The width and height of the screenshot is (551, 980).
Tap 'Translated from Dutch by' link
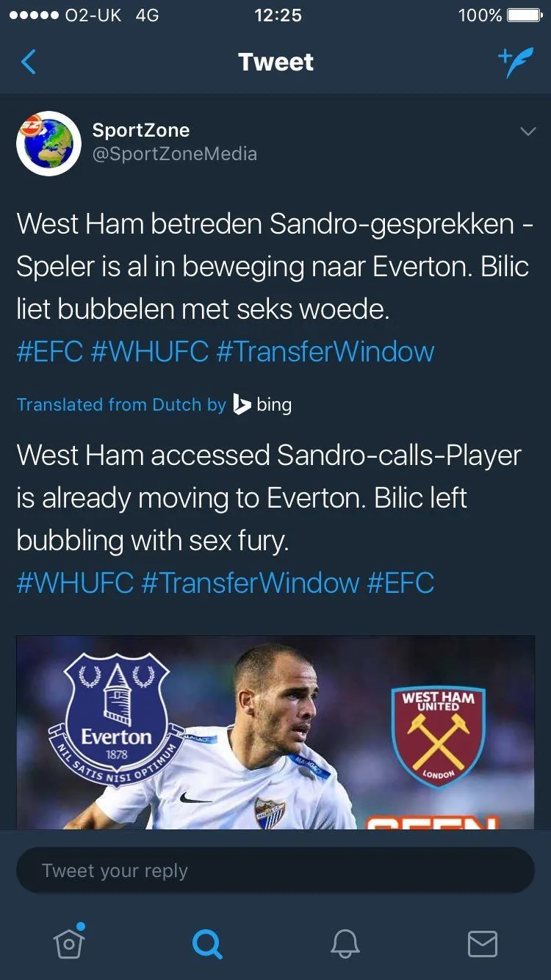point(121,405)
